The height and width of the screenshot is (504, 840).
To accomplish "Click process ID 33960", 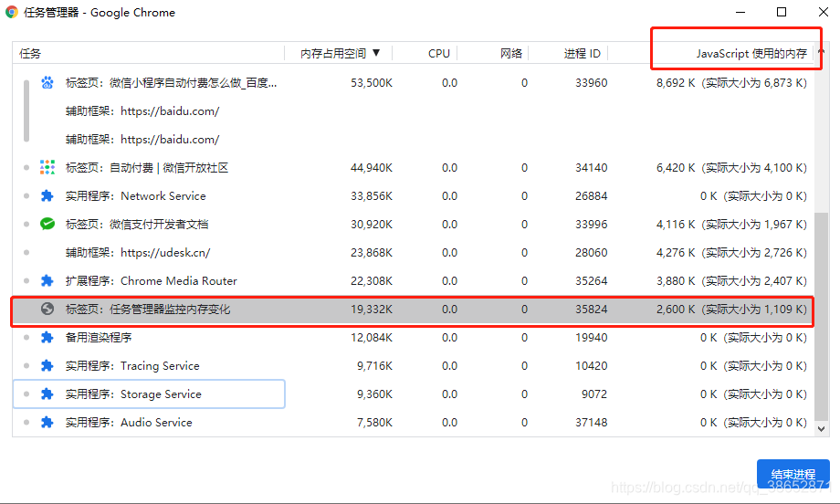I will click(x=591, y=82).
